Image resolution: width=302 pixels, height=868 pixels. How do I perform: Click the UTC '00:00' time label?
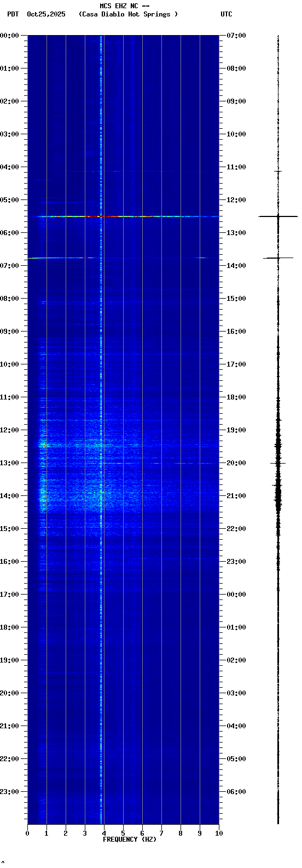[236, 595]
